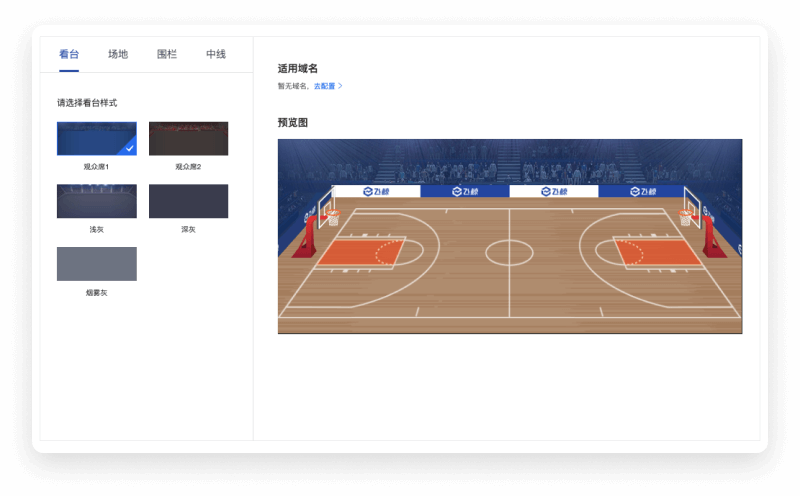Select the 浅灰 stand style swatch
Viewport: 800px width, 496px height.
tap(96, 201)
